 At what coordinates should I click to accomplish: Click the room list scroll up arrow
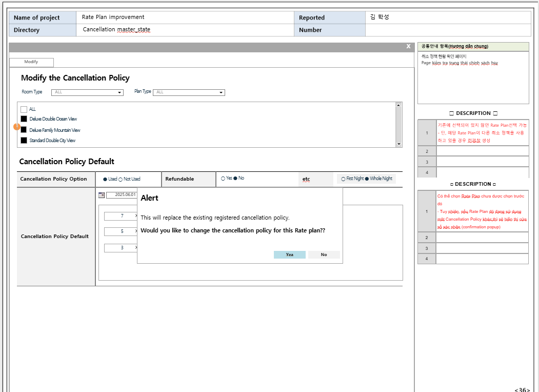pos(398,105)
